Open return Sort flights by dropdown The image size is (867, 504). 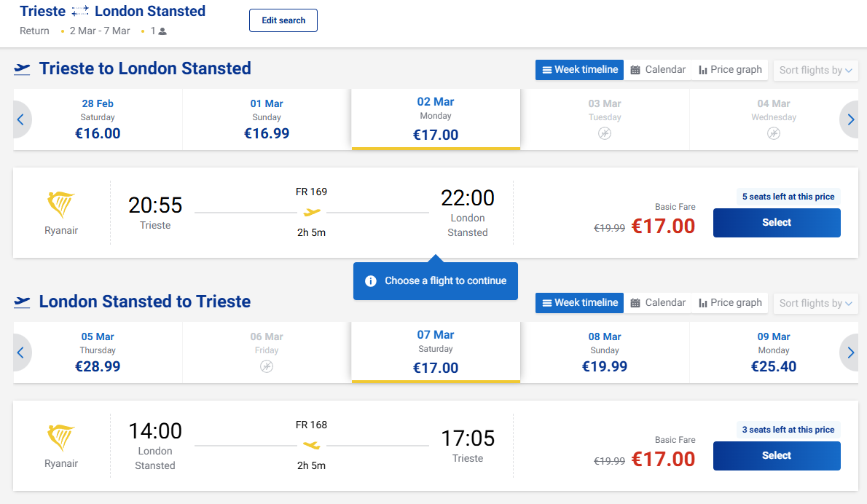(x=815, y=303)
